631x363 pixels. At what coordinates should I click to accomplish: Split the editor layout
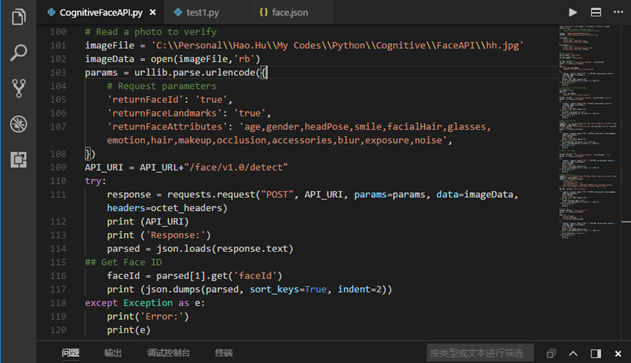pyautogui.click(x=596, y=12)
